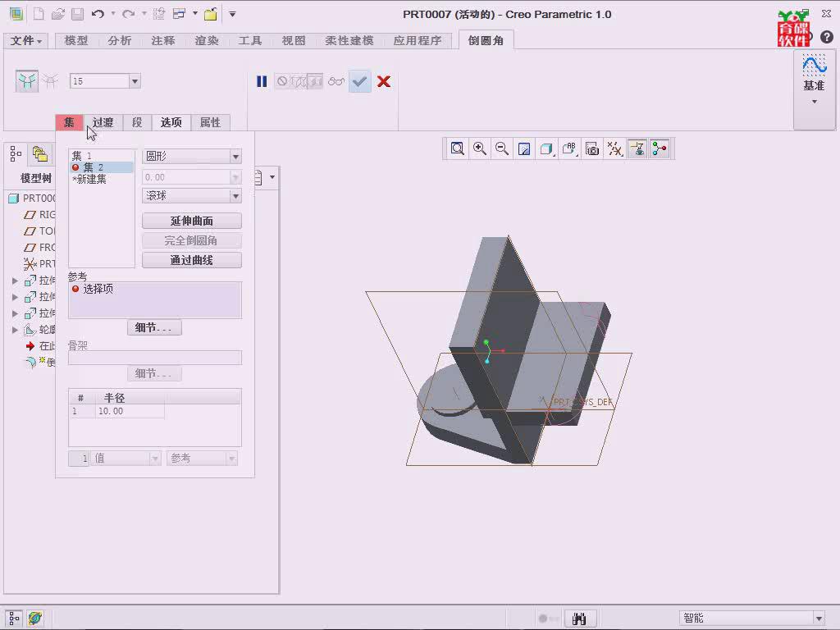
Task: Expand the second 拉伸 feature in model tree
Action: pos(15,297)
